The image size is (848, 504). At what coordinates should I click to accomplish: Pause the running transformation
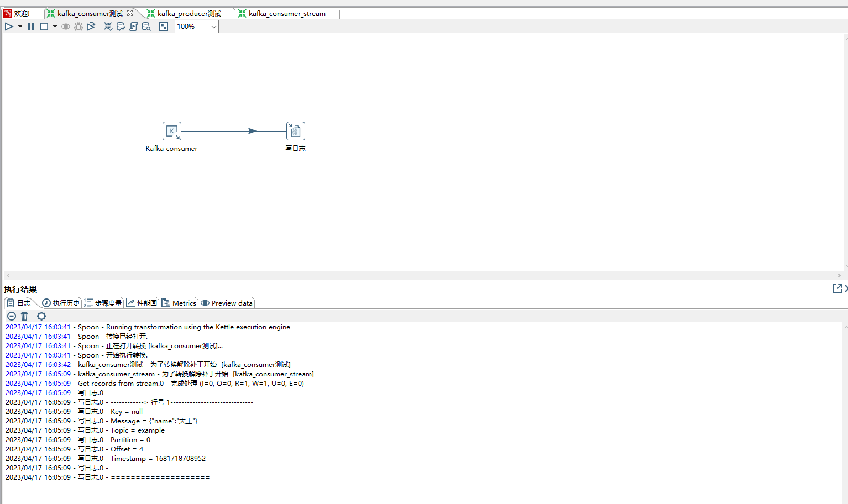click(31, 27)
